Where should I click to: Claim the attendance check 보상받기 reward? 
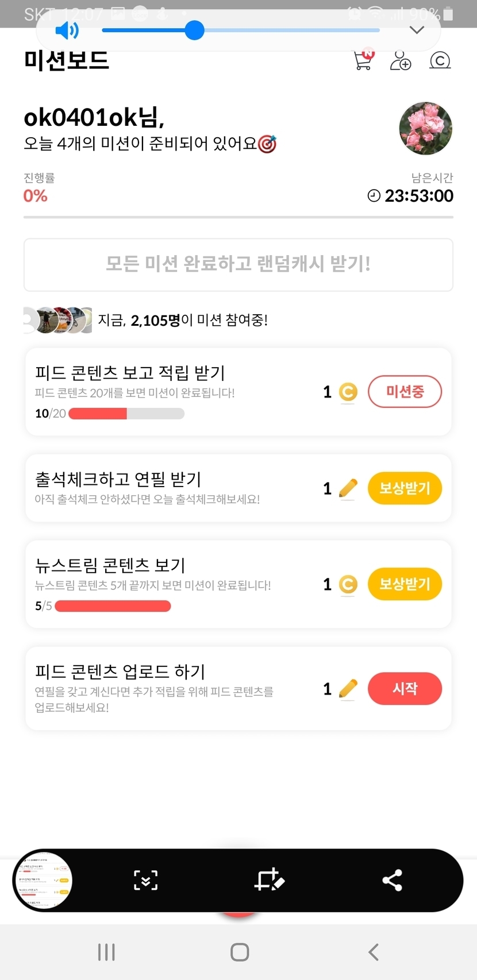pos(405,488)
